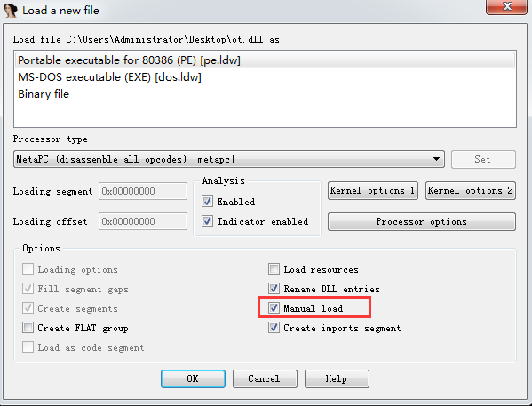Toggle the Indicator enabled checkbox
The width and height of the screenshot is (532, 406).
tap(207, 221)
